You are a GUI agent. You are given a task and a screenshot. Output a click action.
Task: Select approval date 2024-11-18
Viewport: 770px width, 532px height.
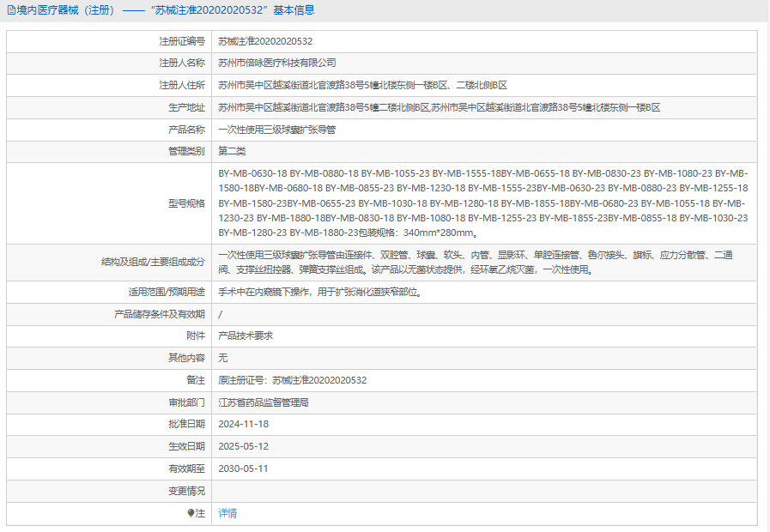pos(243,425)
